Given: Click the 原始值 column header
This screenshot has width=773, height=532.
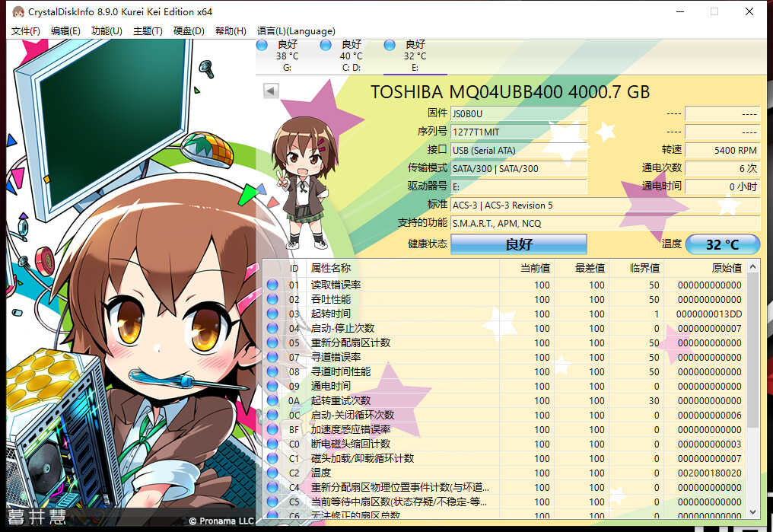Looking at the screenshot, I should point(705,268).
